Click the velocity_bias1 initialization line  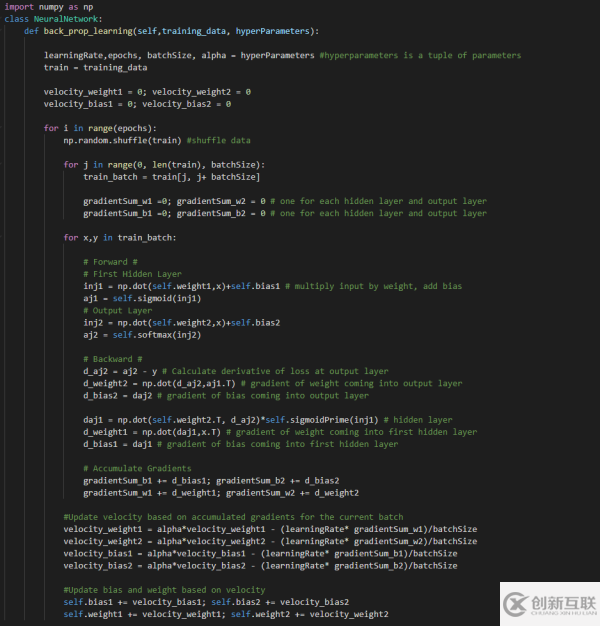tap(137, 104)
